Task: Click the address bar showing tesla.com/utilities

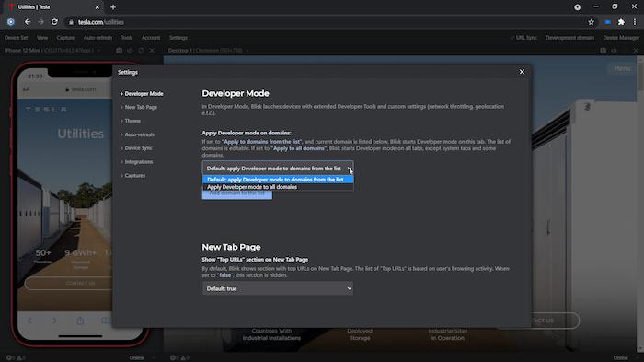Action: pos(325,22)
